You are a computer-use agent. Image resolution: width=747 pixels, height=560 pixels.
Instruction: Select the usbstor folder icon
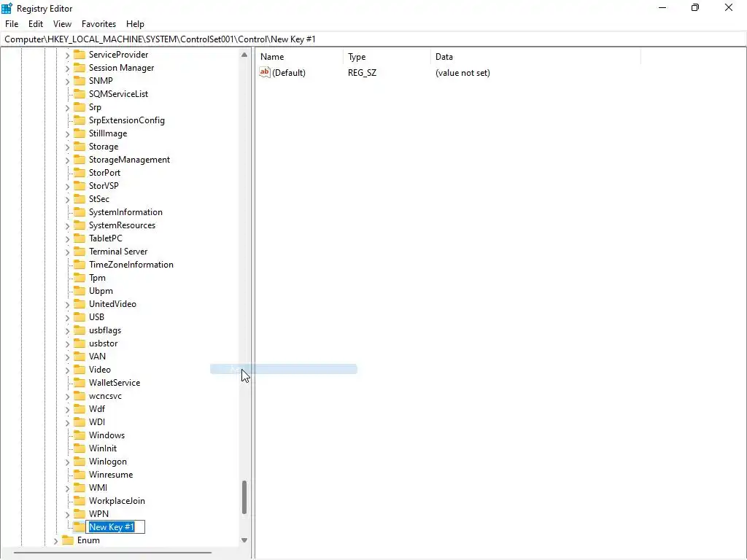[x=79, y=343]
